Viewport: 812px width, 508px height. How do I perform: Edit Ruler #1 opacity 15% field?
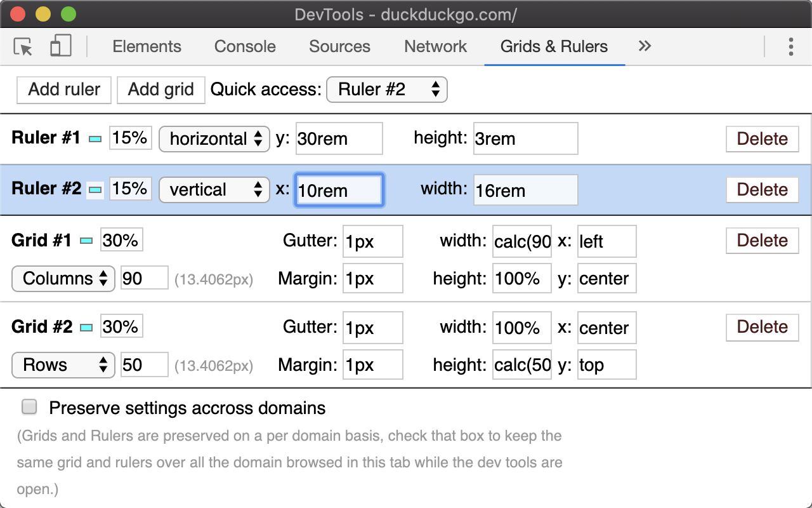[131, 138]
